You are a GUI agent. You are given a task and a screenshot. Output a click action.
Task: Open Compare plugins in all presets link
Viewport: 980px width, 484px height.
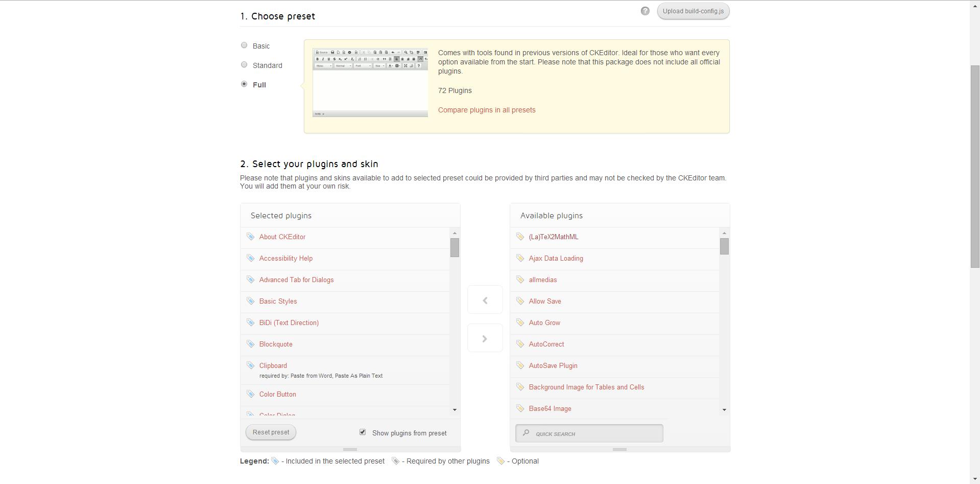487,110
